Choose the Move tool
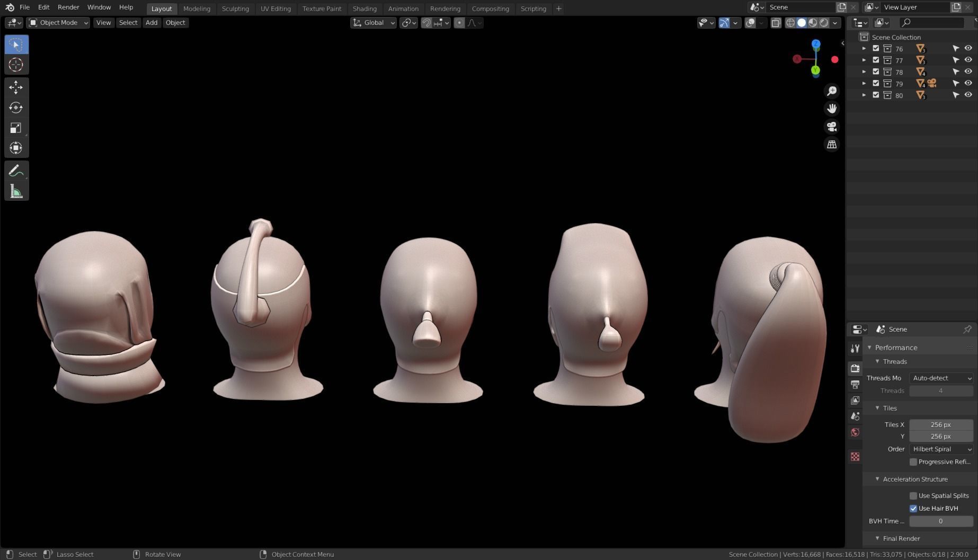978x560 pixels. coord(16,87)
